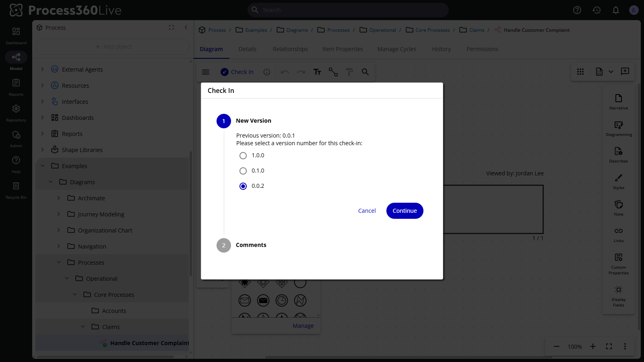Open the Describes panel

(619, 155)
